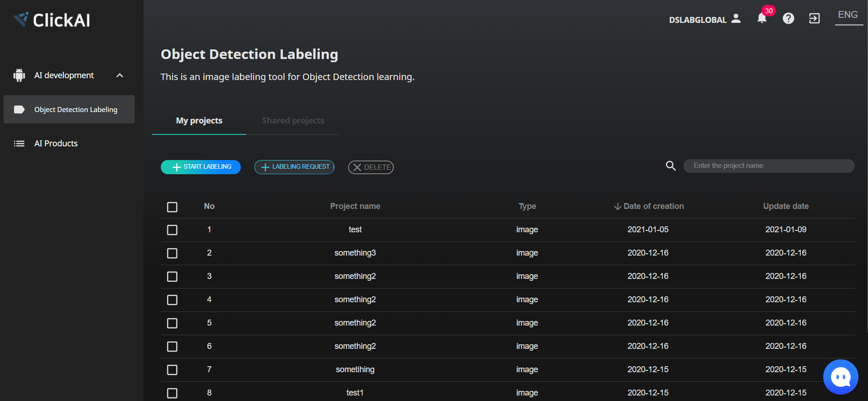
Task: Click the user profile icon
Action: tap(736, 18)
